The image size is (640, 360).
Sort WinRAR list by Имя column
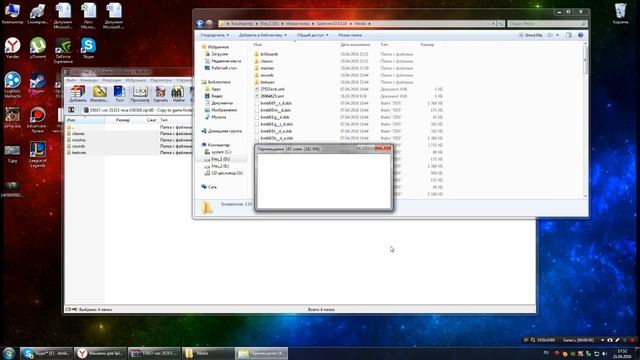(x=84, y=120)
